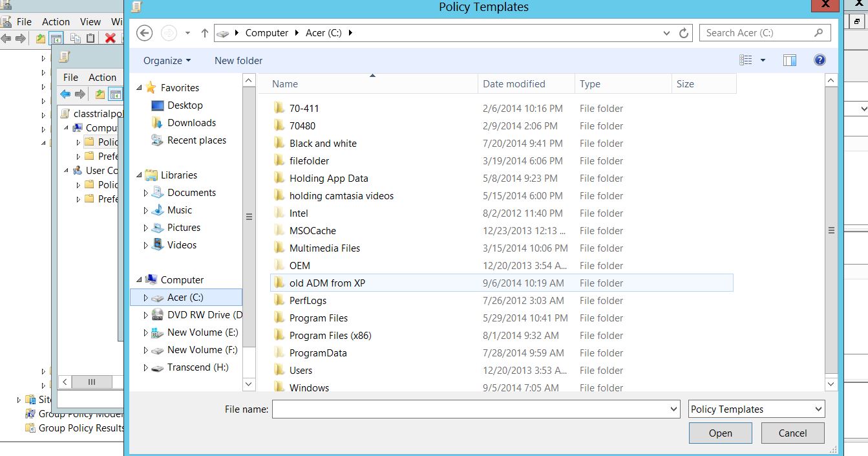Sort files by Date modified column
The image size is (868, 456).
click(514, 84)
